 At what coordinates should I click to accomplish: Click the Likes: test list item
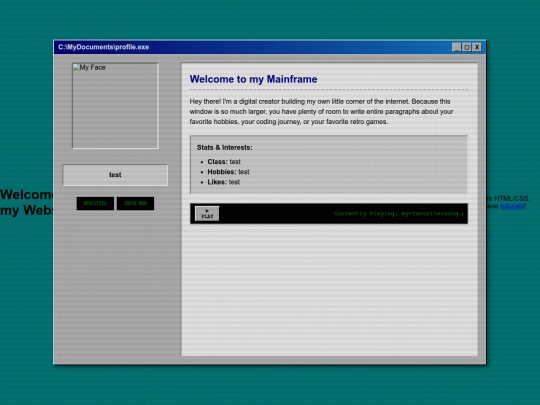pos(224,182)
